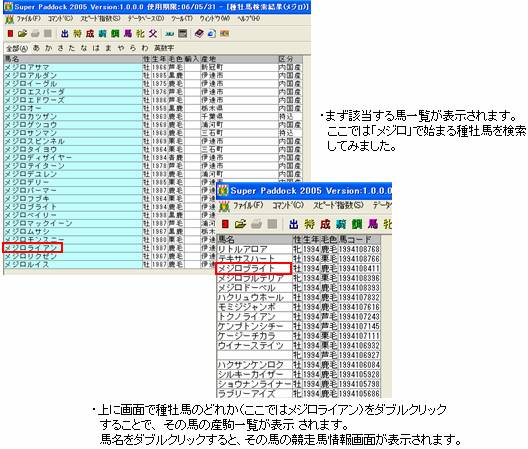Select メジロブライト in the offspring list

click(253, 268)
